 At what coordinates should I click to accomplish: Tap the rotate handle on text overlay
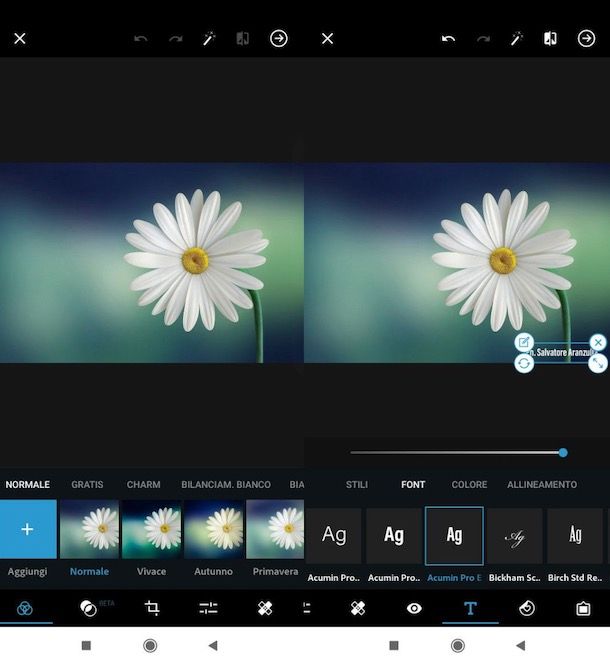pyautogui.click(x=524, y=363)
